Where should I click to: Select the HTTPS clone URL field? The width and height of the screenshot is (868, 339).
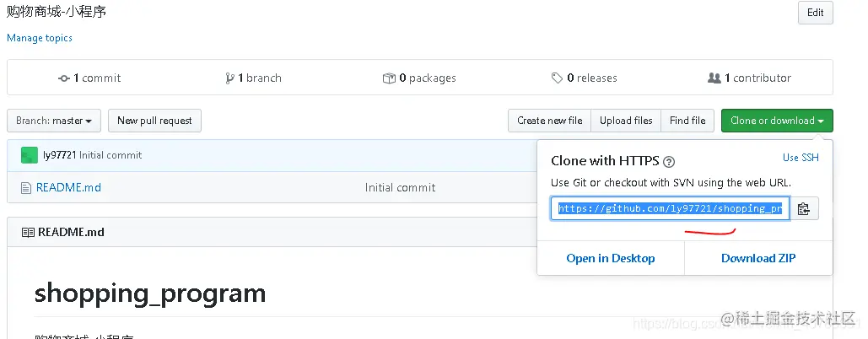[670, 208]
